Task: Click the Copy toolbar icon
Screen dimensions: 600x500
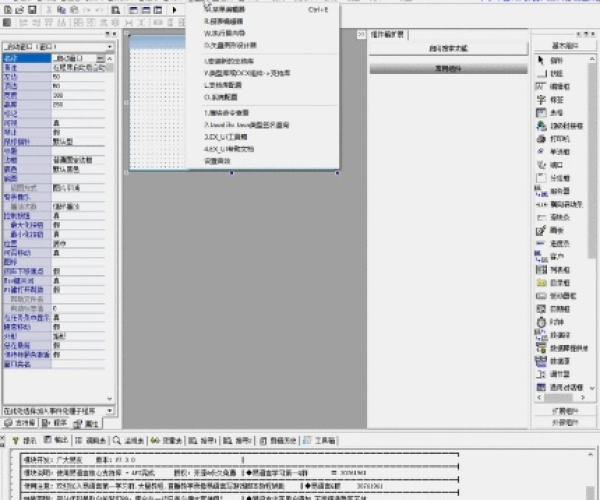Action: [62, 10]
